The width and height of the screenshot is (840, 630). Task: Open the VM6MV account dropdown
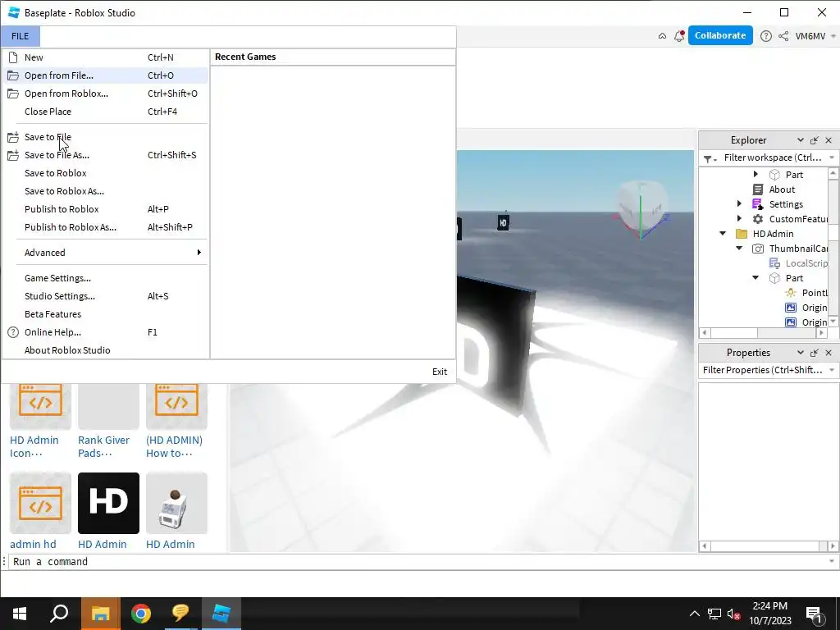(833, 36)
